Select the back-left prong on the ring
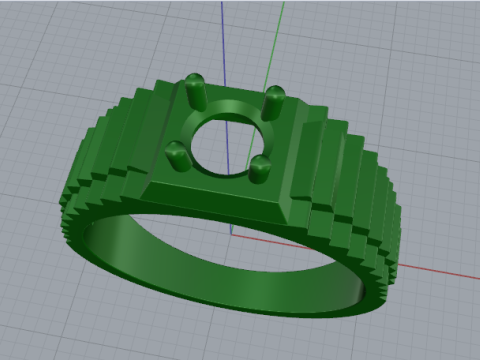 (x=196, y=92)
